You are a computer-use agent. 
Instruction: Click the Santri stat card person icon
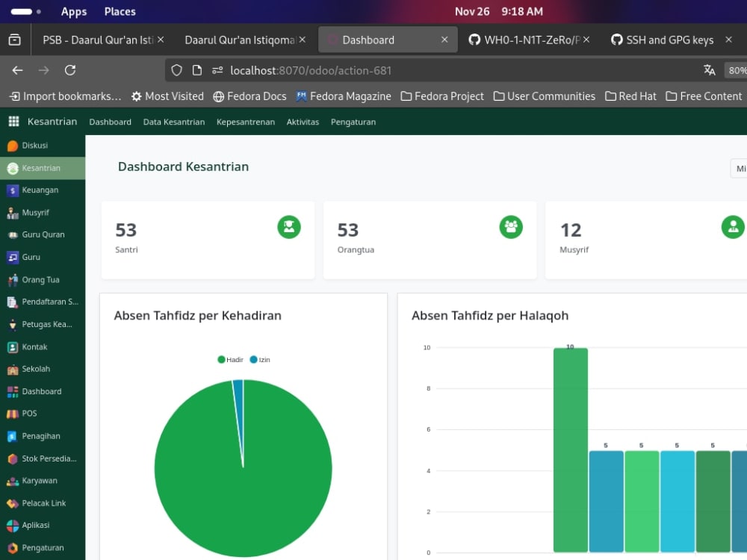click(x=289, y=227)
